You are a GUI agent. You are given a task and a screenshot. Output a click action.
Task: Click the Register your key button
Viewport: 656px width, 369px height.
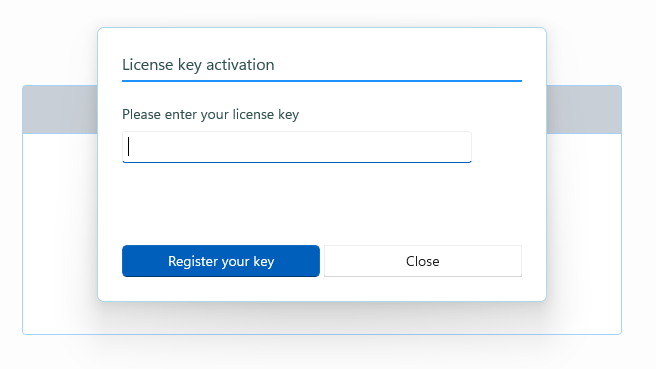[x=221, y=261]
